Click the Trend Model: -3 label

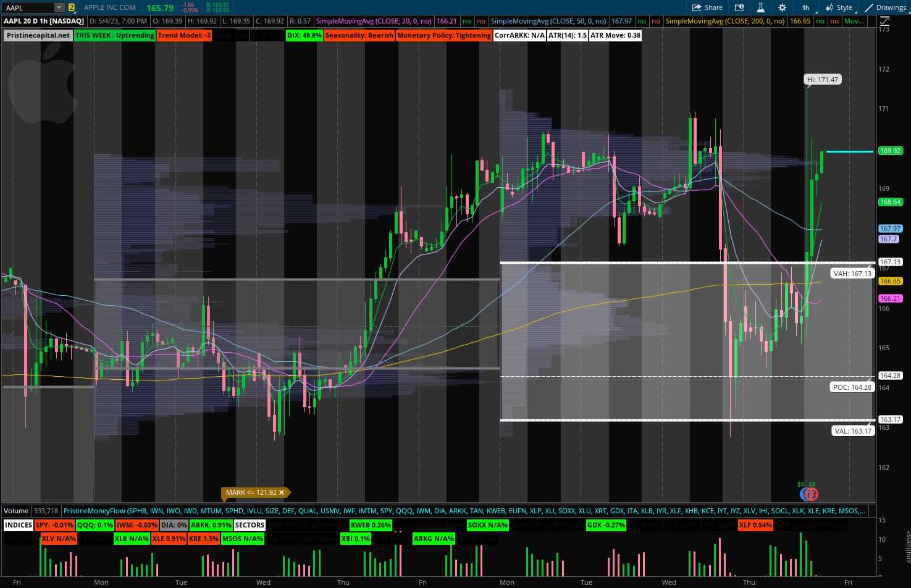184,35
